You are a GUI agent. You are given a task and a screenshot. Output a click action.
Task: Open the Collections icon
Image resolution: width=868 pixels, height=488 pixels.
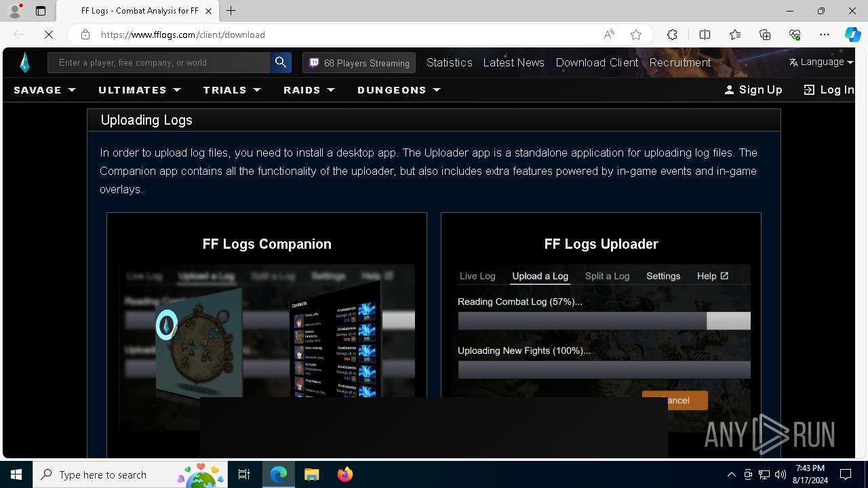tap(765, 35)
